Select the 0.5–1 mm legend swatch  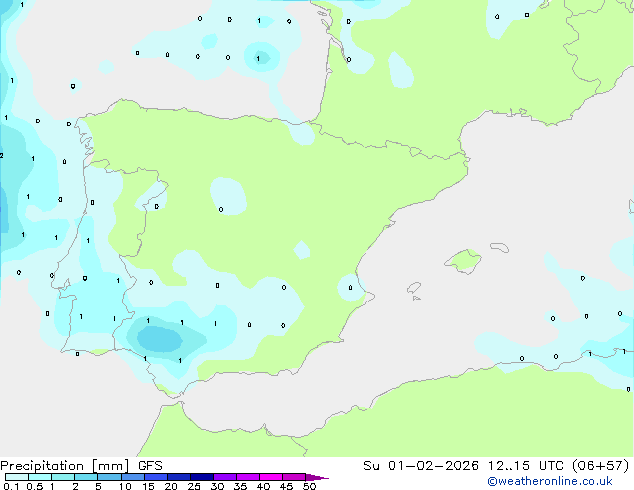coord(40,477)
